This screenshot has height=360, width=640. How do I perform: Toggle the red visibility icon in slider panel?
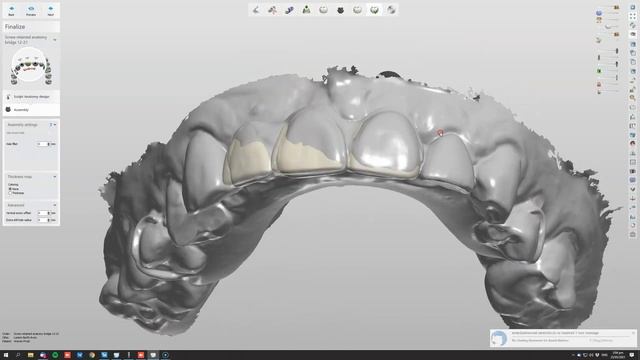click(x=599, y=84)
